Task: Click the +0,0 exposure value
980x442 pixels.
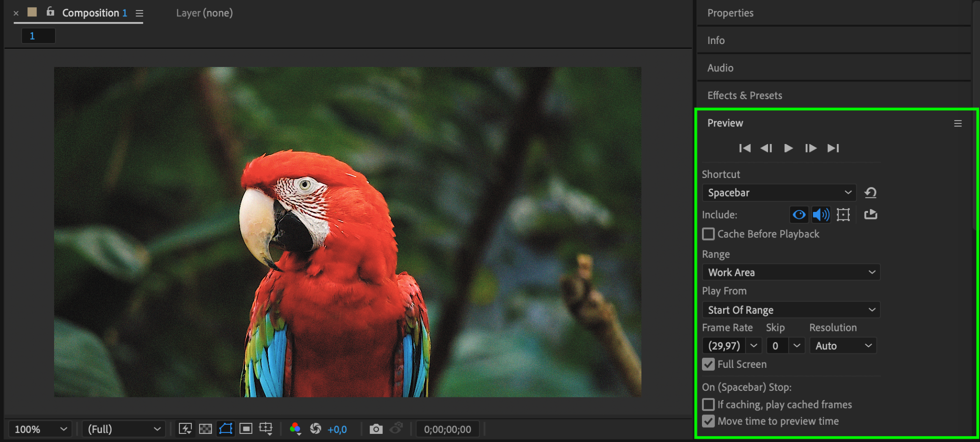Action: pos(337,430)
